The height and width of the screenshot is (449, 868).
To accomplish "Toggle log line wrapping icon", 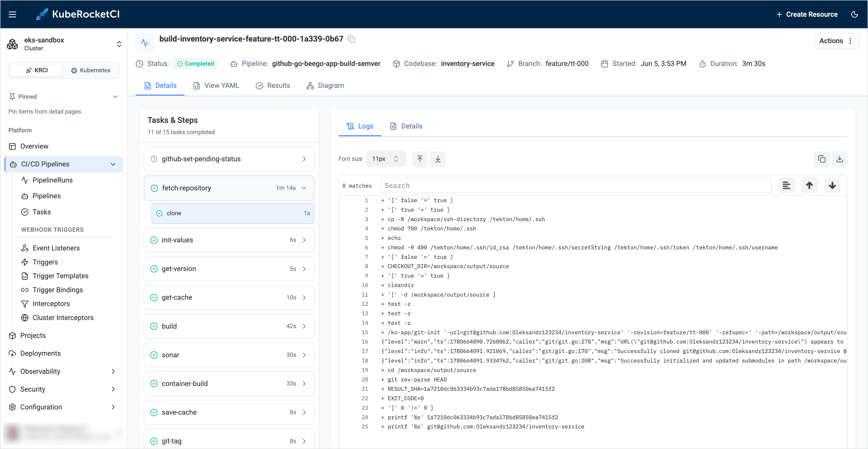I will click(786, 185).
